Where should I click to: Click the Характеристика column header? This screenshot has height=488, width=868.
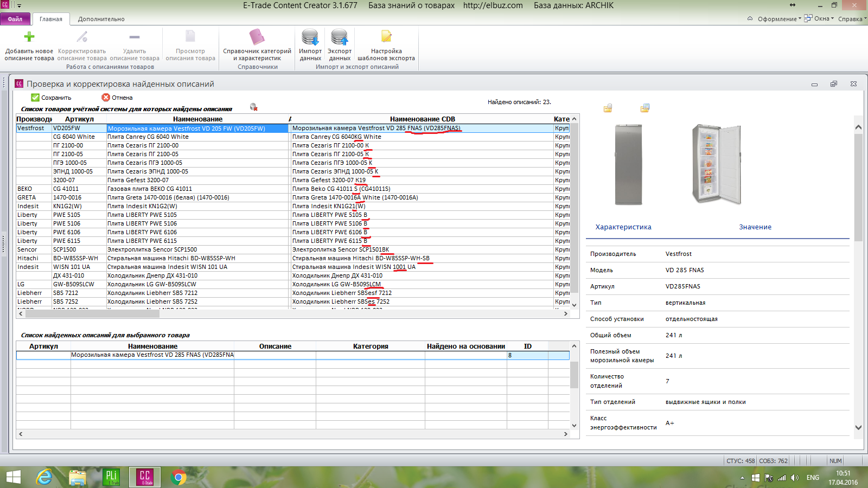[x=623, y=227]
